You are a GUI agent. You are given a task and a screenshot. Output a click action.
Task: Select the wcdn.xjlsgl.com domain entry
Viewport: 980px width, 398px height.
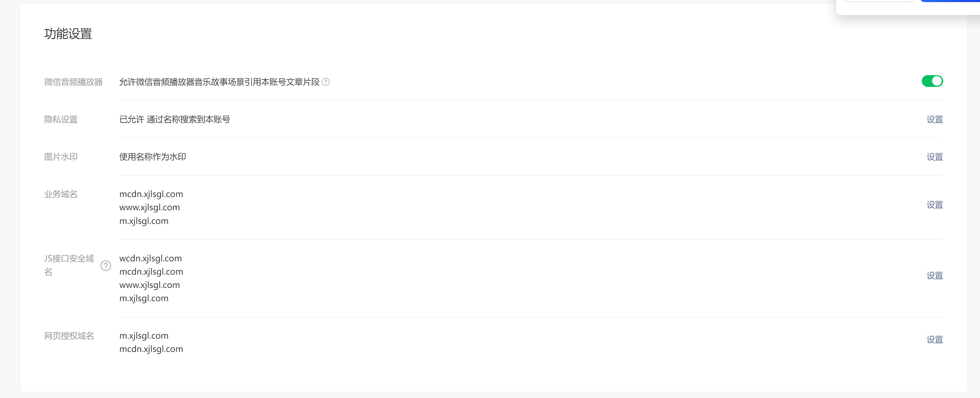pos(151,258)
